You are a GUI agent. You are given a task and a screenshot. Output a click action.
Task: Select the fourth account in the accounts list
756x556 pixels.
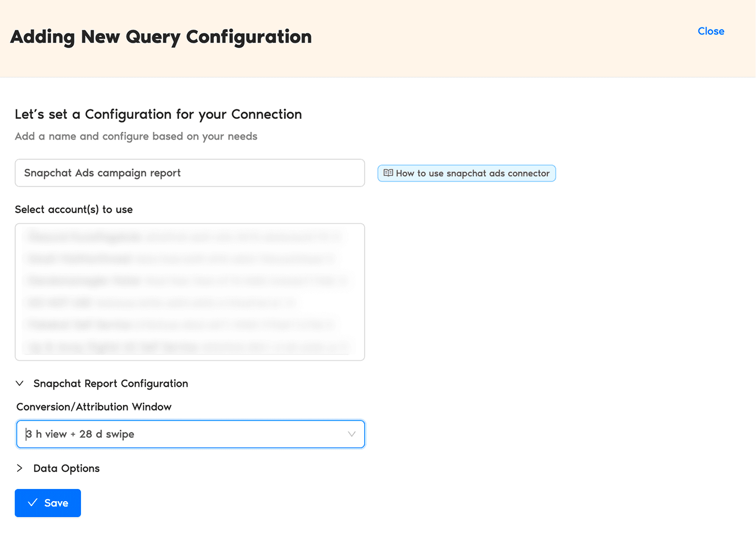(161, 302)
